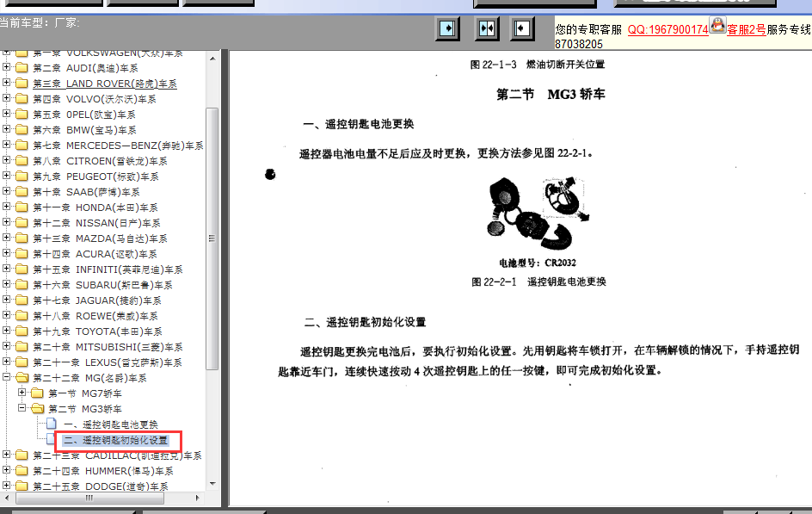
Task: Click the QQ penguin customer service icon
Action: pos(717,24)
